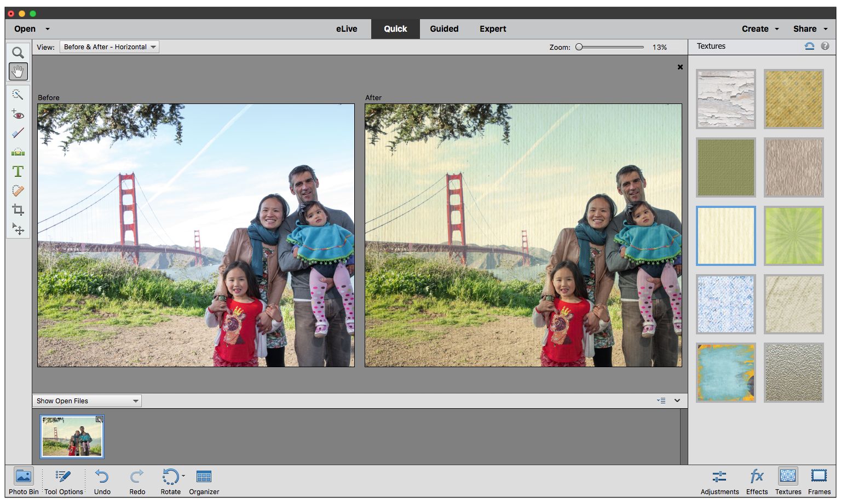Toggle the Tool Options panel
The image size is (841, 504).
point(64,477)
